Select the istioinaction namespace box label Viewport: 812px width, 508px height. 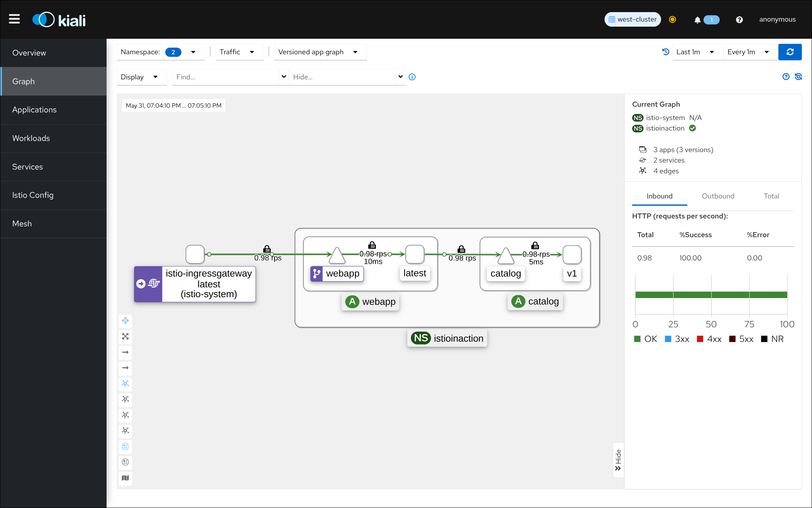click(x=447, y=338)
